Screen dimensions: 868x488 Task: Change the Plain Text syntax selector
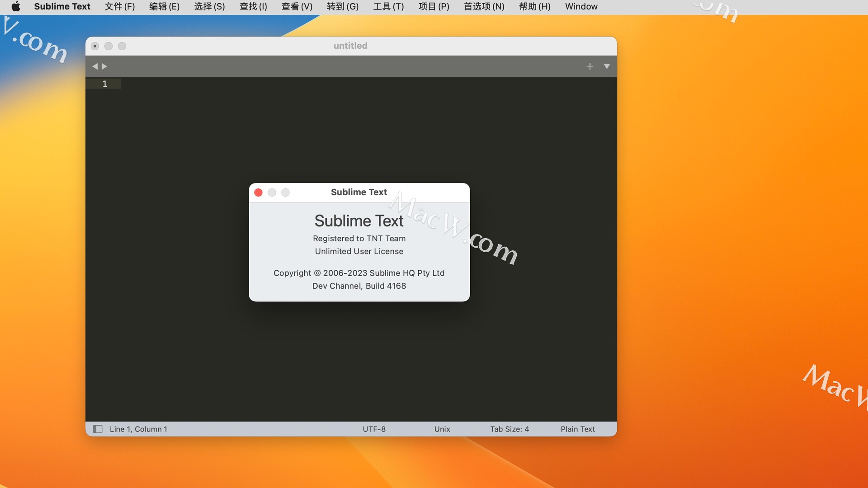(578, 429)
